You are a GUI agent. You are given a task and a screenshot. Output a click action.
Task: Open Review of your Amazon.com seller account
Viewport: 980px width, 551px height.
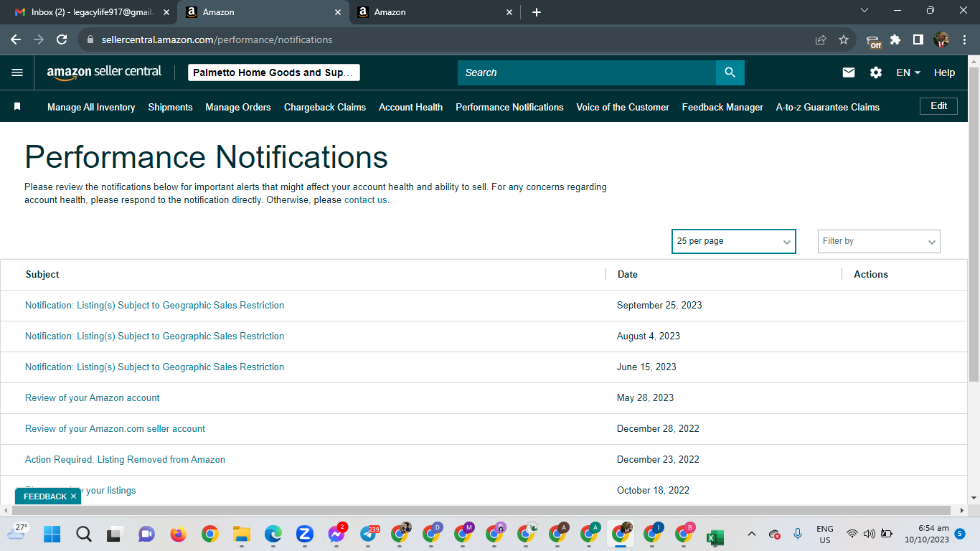115,428
